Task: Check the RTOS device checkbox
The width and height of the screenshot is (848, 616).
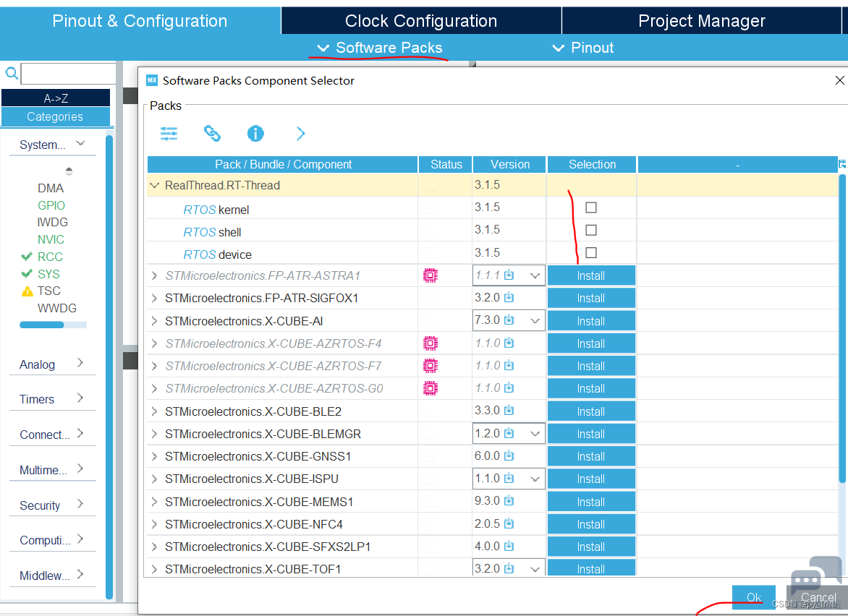Action: [591, 253]
